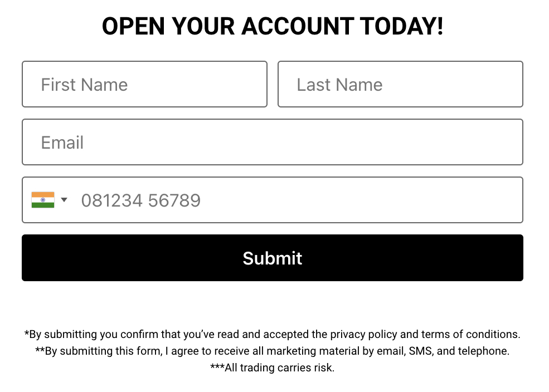
Task: Click the All trading carries risk notice
Action: pyautogui.click(x=273, y=367)
